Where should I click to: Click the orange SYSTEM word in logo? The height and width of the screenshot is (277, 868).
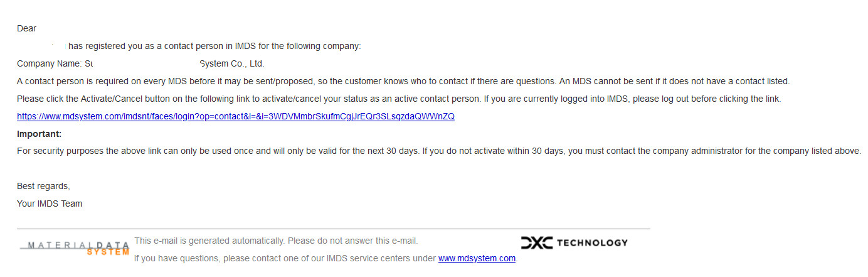tap(108, 252)
